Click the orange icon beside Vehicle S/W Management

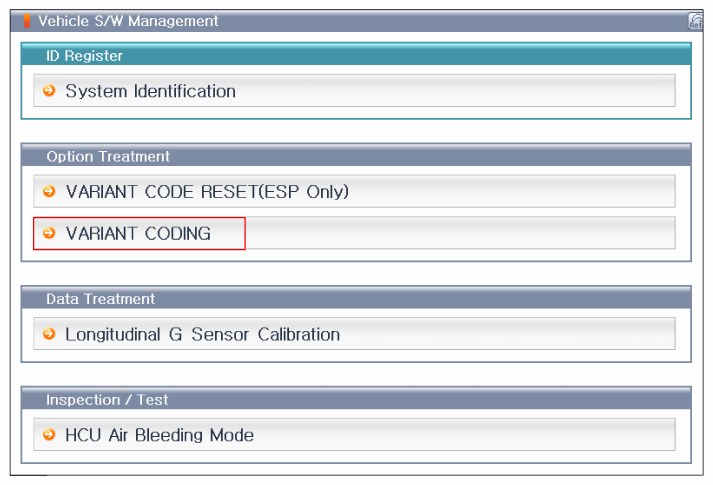click(x=27, y=21)
